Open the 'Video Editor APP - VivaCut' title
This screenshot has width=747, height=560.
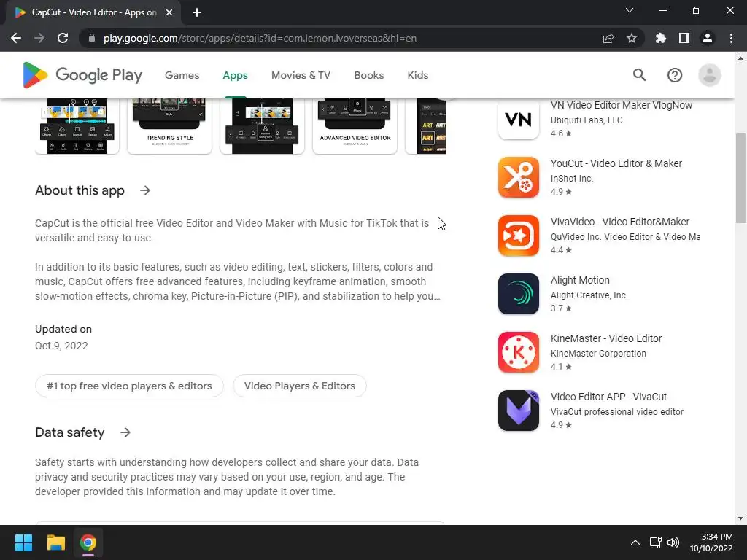[608, 397]
